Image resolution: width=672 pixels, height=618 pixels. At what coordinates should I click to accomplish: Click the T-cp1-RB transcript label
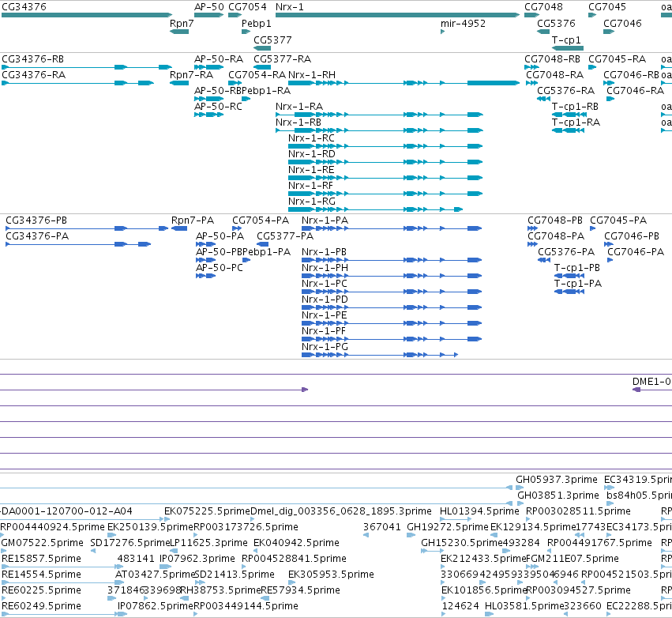575,106
